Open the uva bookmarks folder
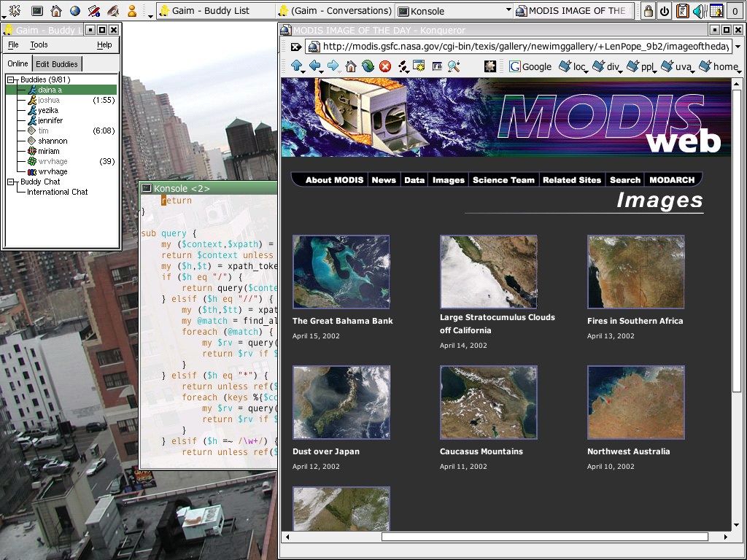Viewport: 747px width, 560px height. (x=676, y=66)
